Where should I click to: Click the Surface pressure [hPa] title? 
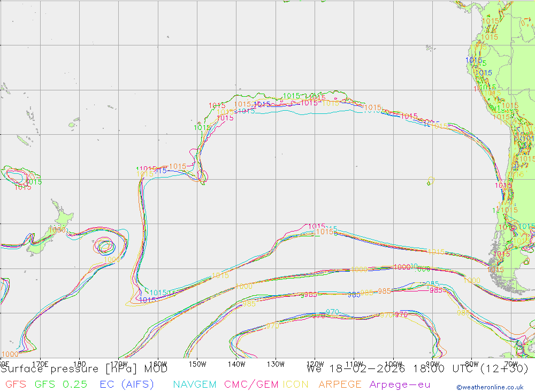[x=84, y=368]
